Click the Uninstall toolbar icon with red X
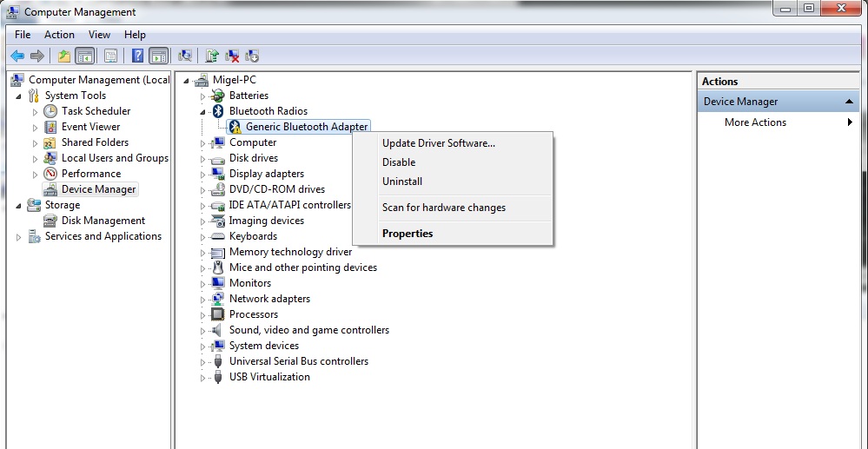 [232, 56]
